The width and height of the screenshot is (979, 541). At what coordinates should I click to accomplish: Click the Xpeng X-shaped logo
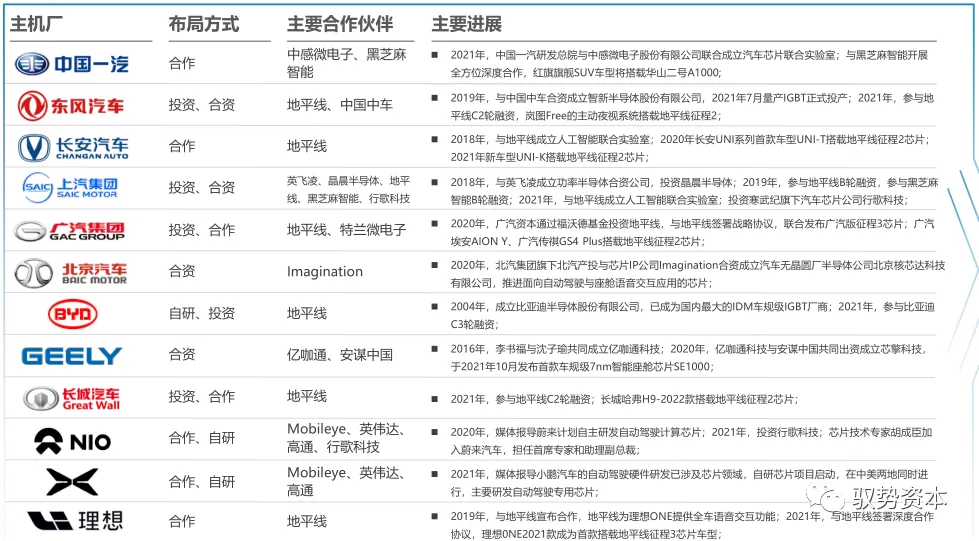click(72, 481)
